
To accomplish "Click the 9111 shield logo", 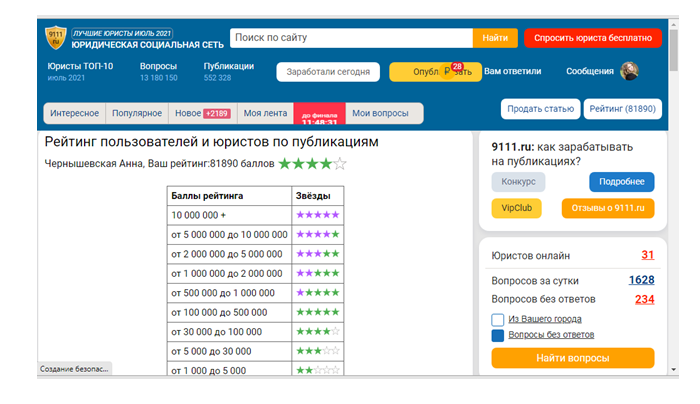I will click(54, 38).
